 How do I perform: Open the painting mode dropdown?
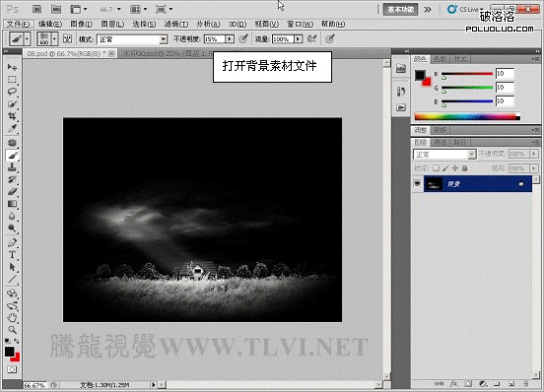point(132,39)
